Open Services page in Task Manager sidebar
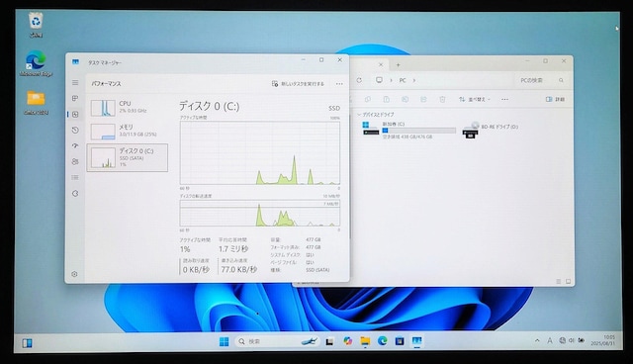Screen dimensions: 633x364 (75, 193)
